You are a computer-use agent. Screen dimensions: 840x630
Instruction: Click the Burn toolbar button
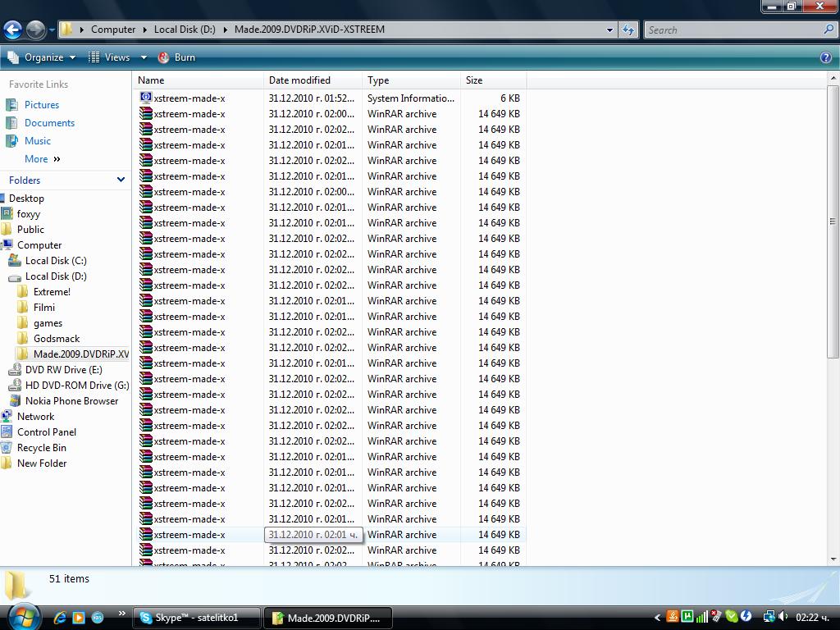point(177,57)
